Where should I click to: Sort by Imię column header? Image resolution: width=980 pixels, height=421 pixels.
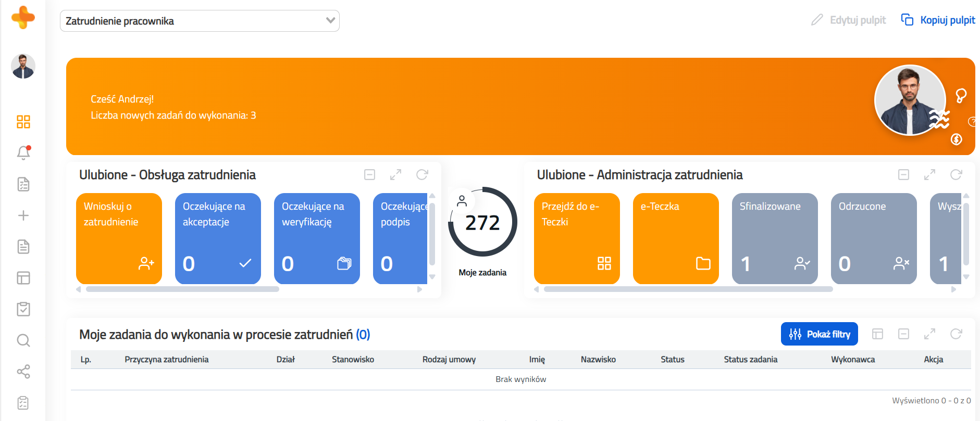click(537, 360)
